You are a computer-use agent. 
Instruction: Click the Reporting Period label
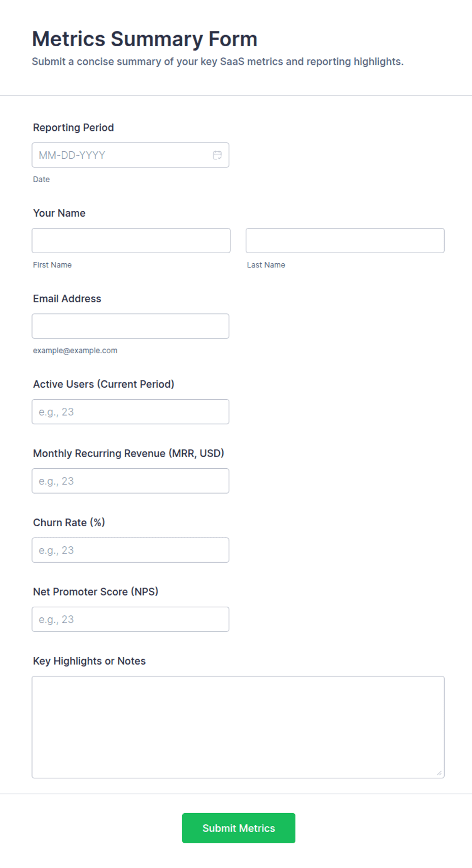[x=74, y=127]
